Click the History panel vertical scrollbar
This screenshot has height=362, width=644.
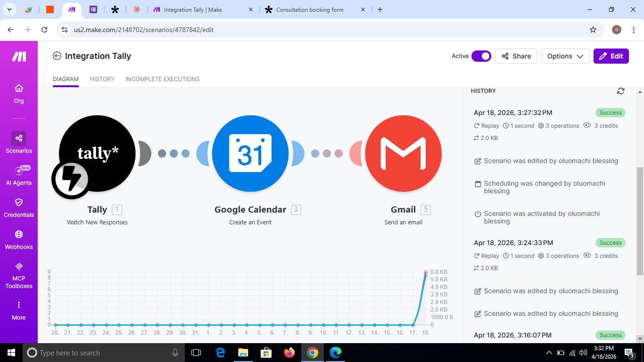pos(639,221)
